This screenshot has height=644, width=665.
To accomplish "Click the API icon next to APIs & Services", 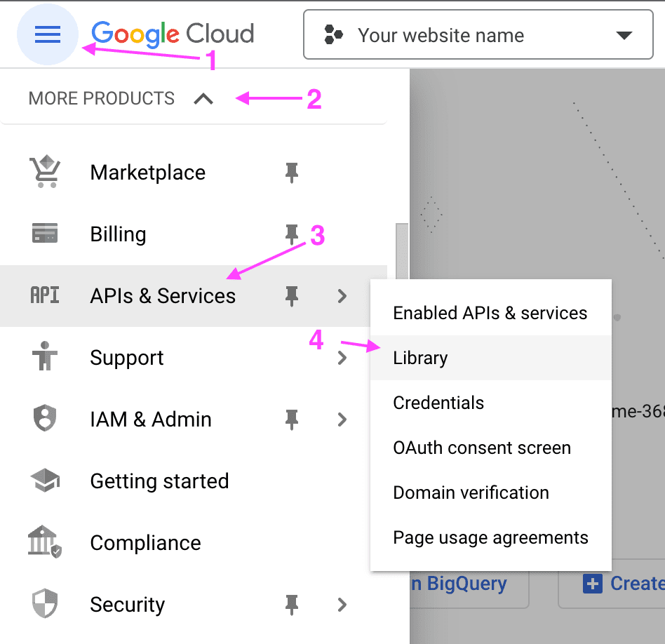I will [45, 295].
